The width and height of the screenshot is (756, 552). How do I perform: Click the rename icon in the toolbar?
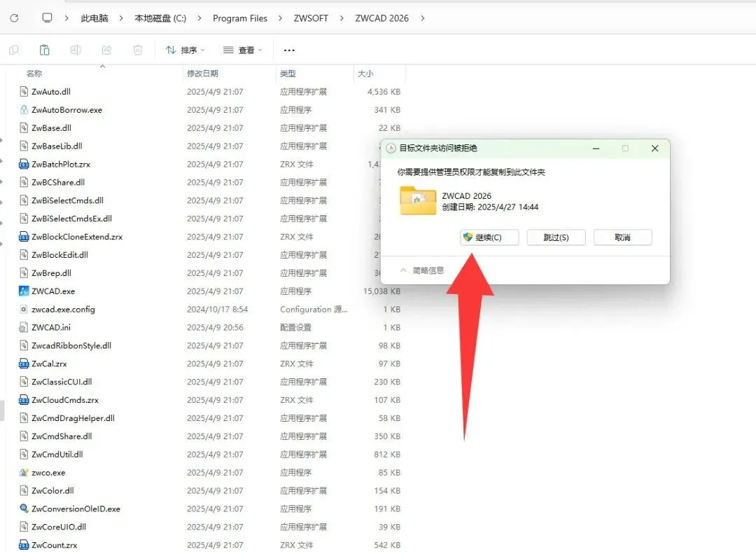[x=76, y=50]
